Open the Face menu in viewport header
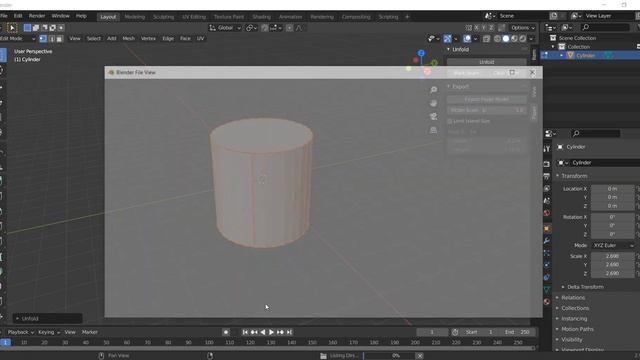The width and height of the screenshot is (640, 360). coord(185,38)
